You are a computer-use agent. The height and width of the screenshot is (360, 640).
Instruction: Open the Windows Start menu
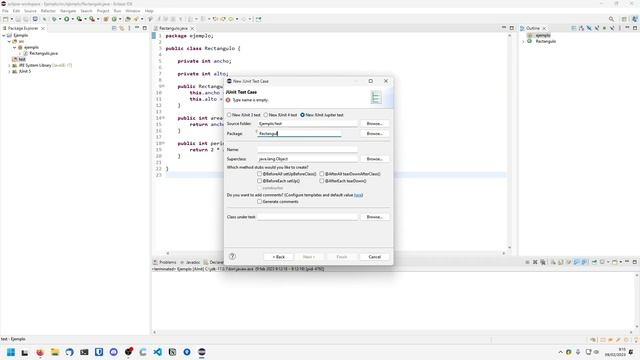11,352
